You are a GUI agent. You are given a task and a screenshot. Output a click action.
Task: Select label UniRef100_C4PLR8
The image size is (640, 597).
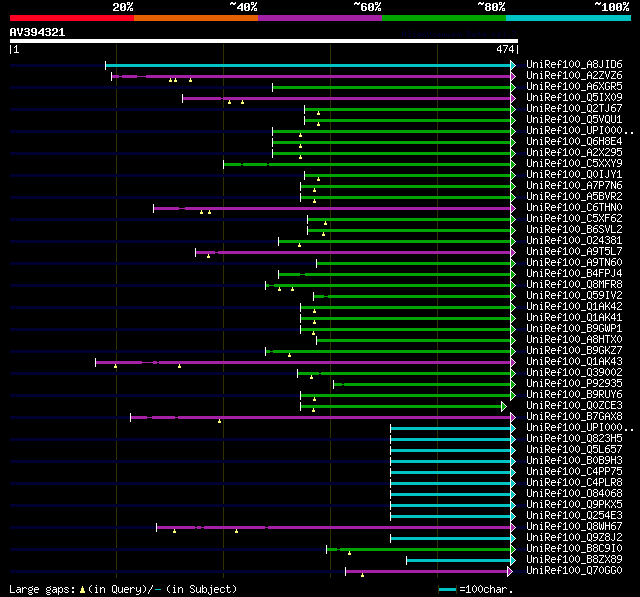(574, 483)
